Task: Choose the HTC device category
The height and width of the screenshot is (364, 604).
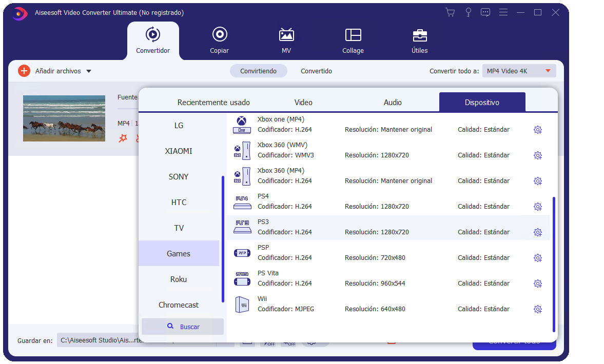Action: pyautogui.click(x=179, y=202)
